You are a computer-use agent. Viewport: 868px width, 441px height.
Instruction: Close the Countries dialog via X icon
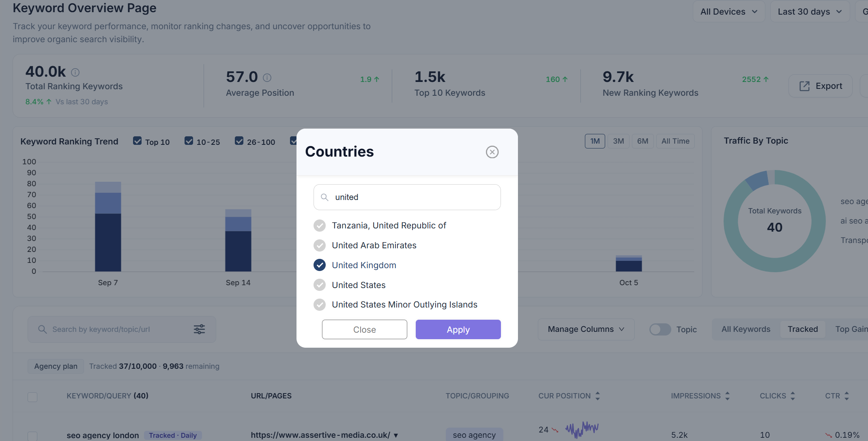(492, 152)
